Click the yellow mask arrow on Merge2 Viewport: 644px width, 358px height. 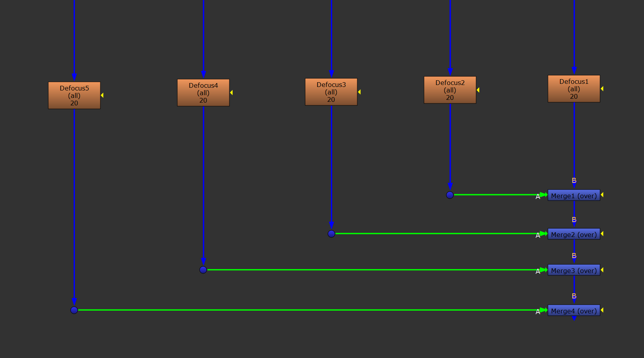[x=602, y=233]
